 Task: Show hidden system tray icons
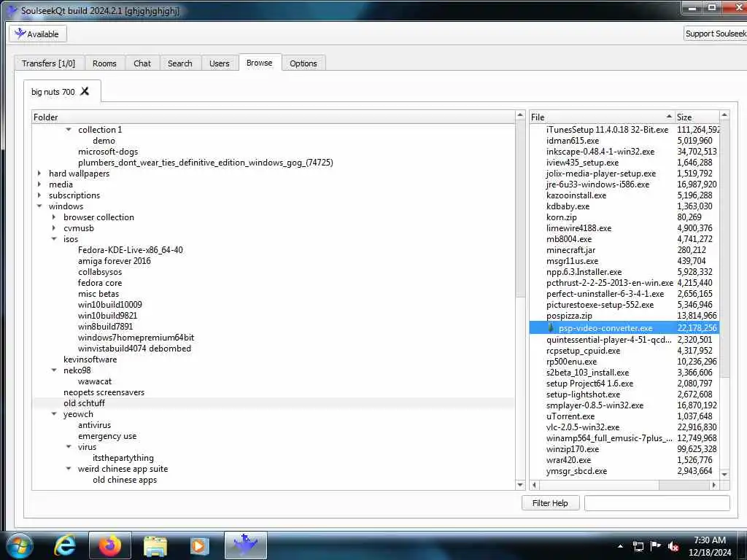click(x=620, y=546)
